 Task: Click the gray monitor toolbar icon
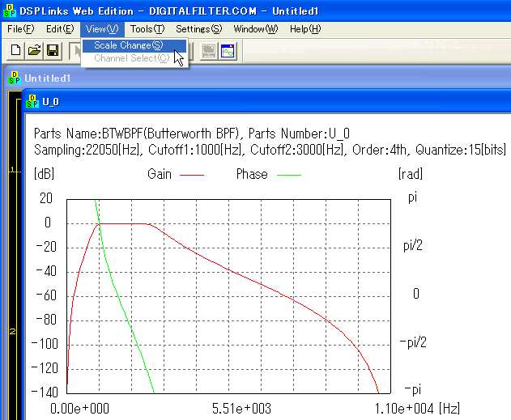pos(209,51)
